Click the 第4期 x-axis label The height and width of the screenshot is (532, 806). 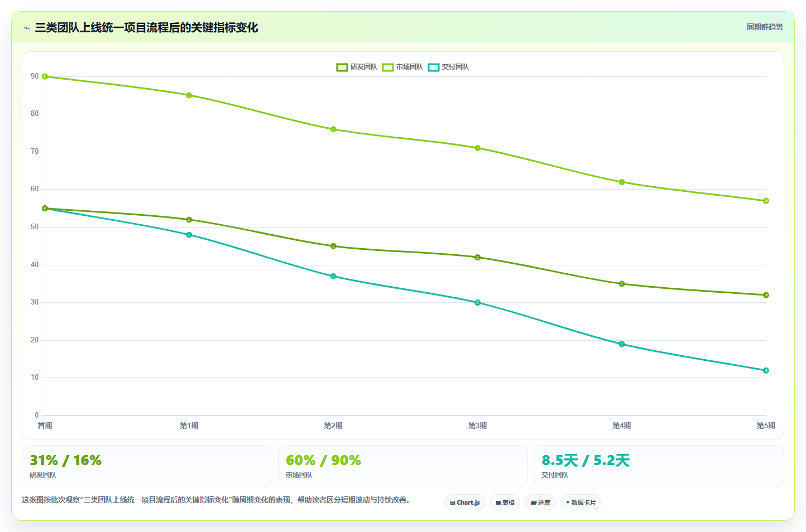coord(622,425)
